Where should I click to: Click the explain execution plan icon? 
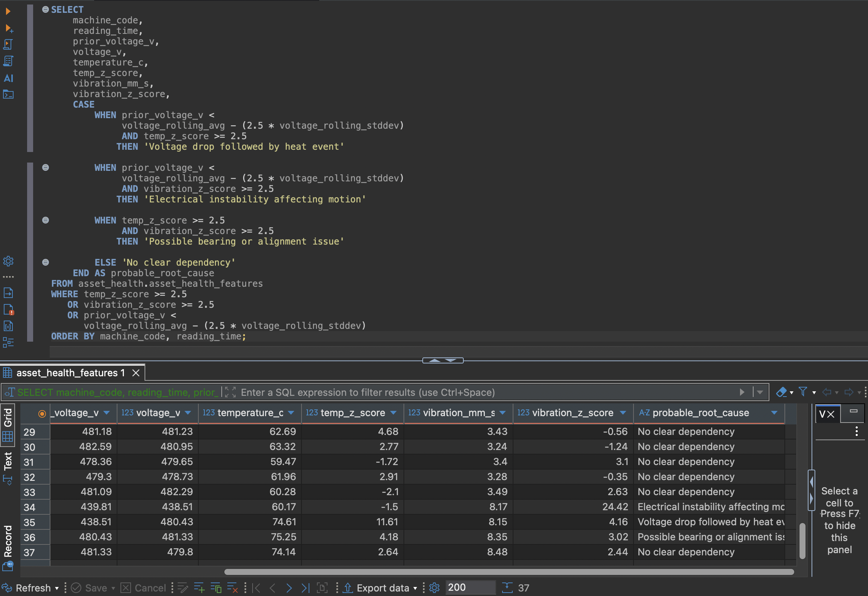point(8,61)
